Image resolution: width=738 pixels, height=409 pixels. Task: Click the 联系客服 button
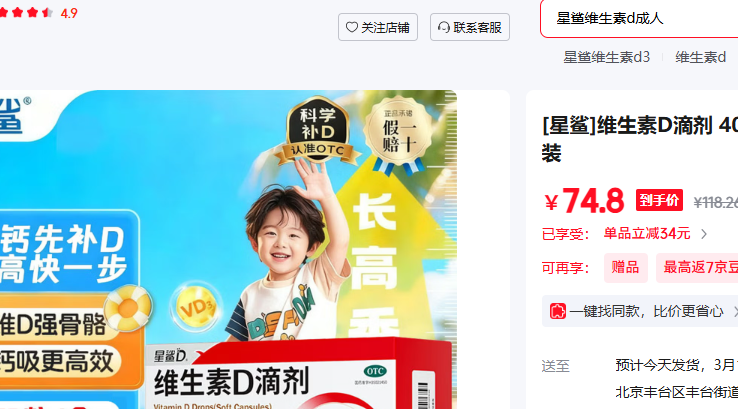click(x=470, y=27)
